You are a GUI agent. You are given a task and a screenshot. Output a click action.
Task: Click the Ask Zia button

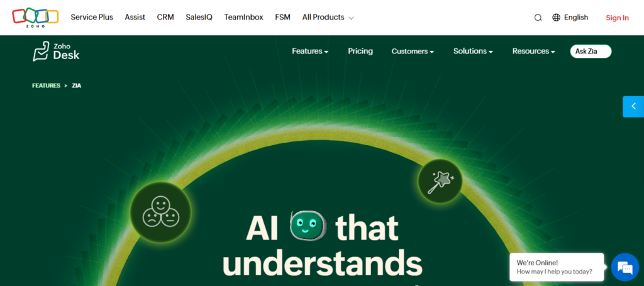click(x=591, y=52)
